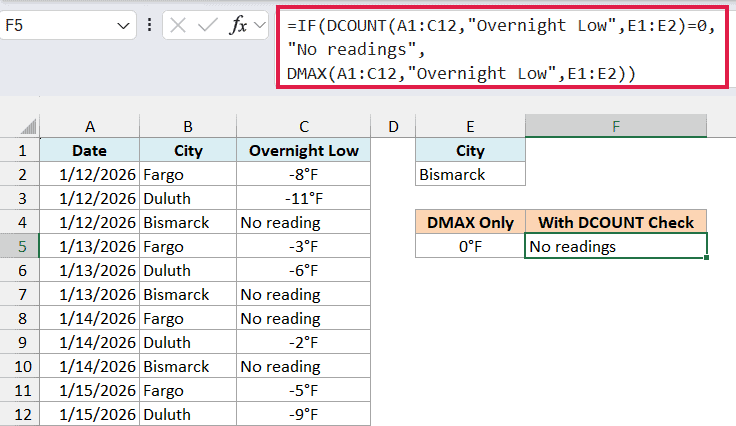This screenshot has width=736, height=426.
Task: Select column D header
Action: [393, 126]
